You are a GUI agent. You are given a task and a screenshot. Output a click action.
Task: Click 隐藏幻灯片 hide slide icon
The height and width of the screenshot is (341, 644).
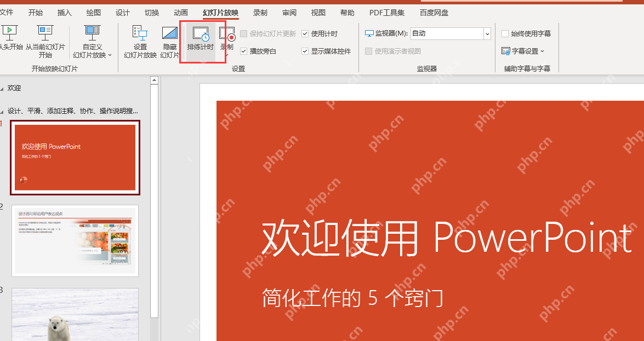tap(169, 33)
